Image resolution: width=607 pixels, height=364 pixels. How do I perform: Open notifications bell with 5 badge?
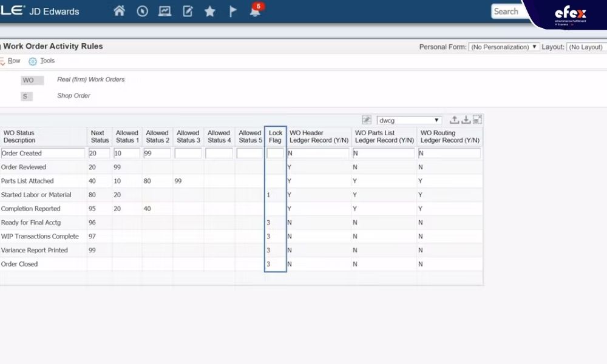coord(256,10)
